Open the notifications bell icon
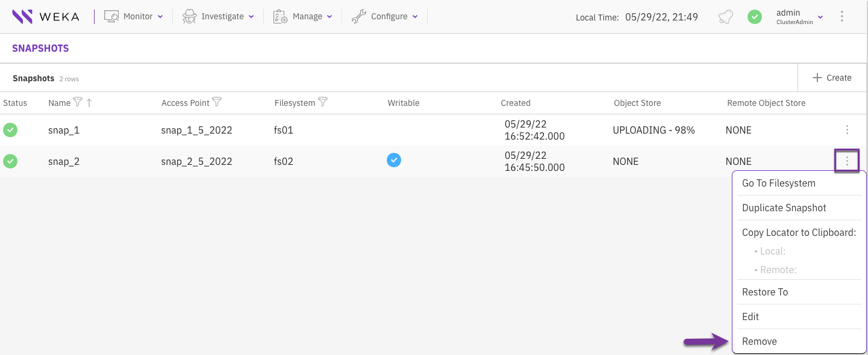868x355 pixels. point(726,17)
